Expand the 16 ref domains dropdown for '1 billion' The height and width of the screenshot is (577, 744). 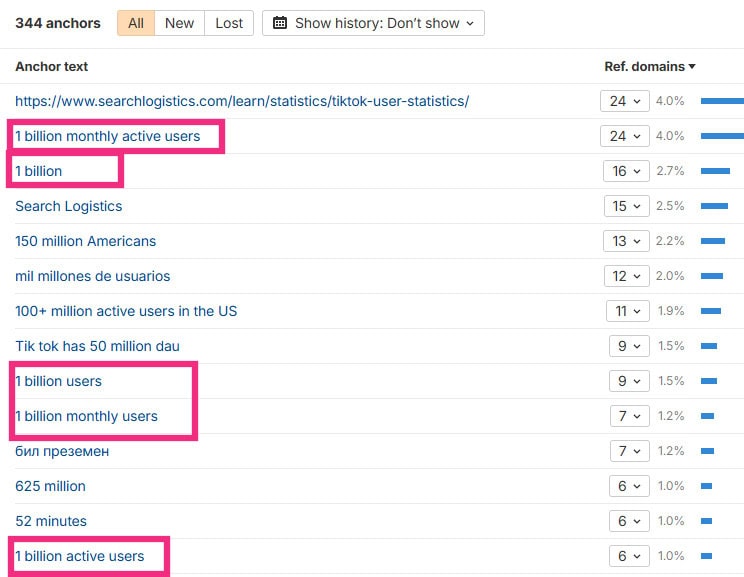point(626,171)
